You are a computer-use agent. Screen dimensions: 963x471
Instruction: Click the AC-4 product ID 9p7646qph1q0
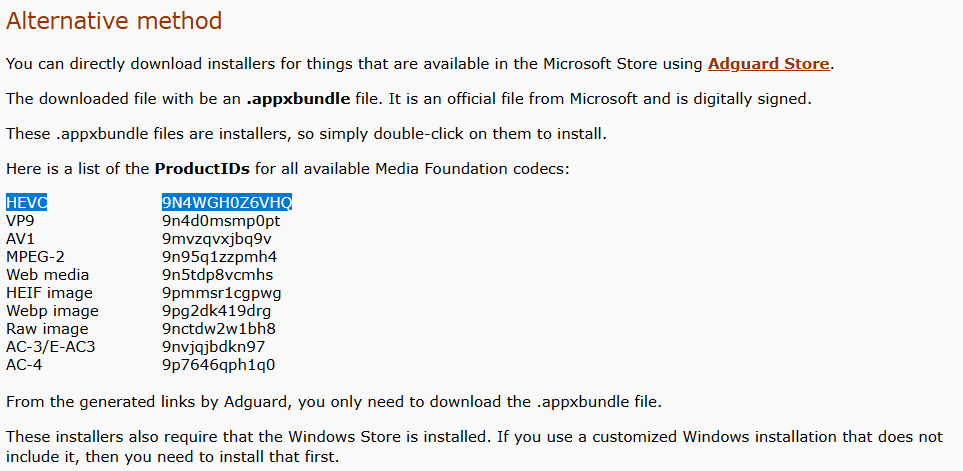tap(219, 365)
